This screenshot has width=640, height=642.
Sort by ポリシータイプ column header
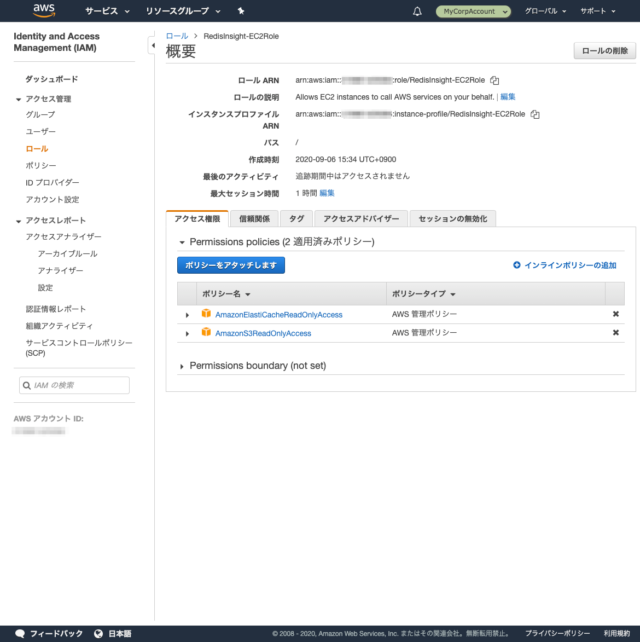423,294
